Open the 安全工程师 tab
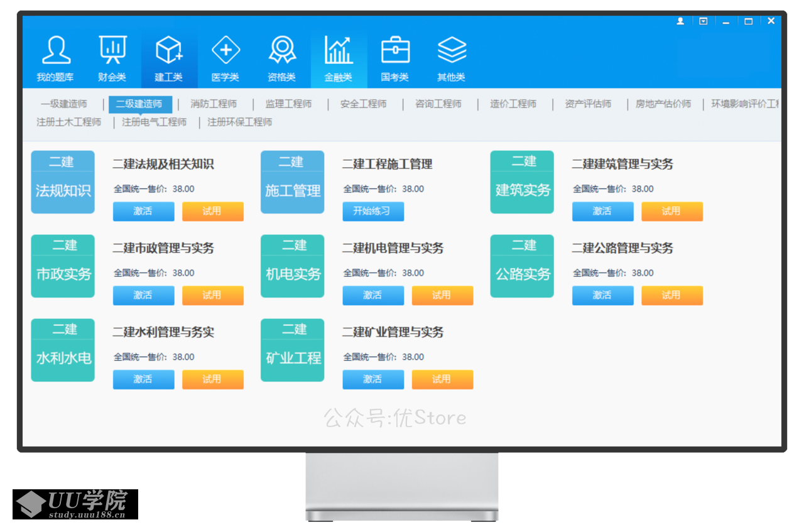Viewport: 804px width, 532px height. click(x=363, y=104)
